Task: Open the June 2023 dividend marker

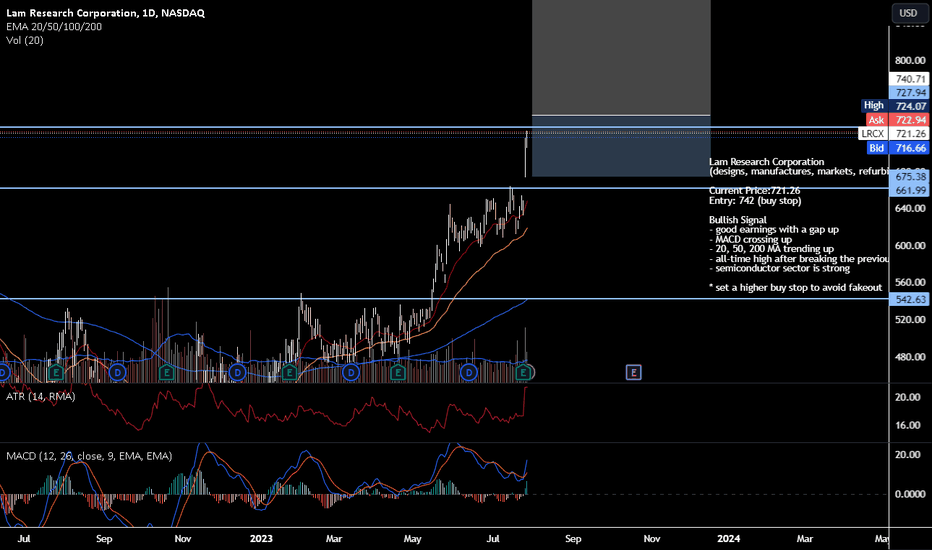Action: coord(469,373)
